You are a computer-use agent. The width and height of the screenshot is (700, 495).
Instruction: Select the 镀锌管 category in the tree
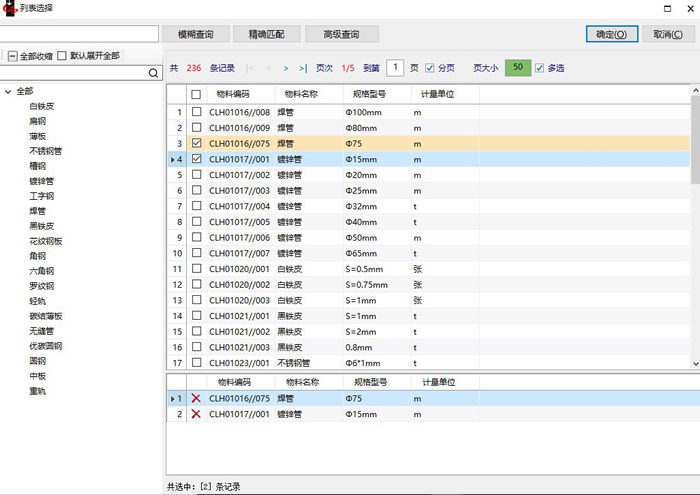point(41,181)
